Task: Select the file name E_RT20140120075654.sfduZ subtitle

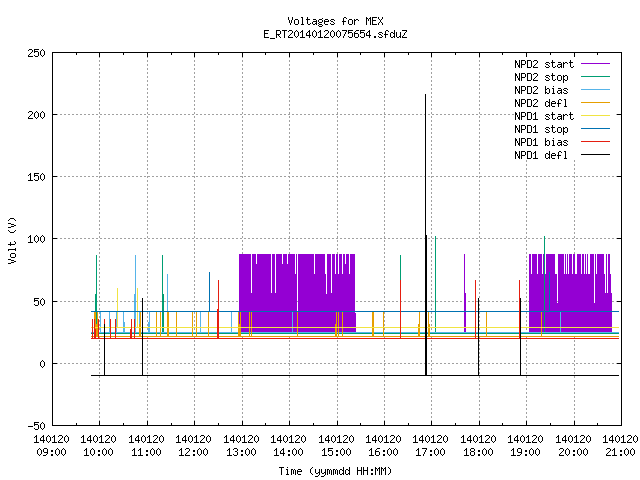Action: (335, 34)
